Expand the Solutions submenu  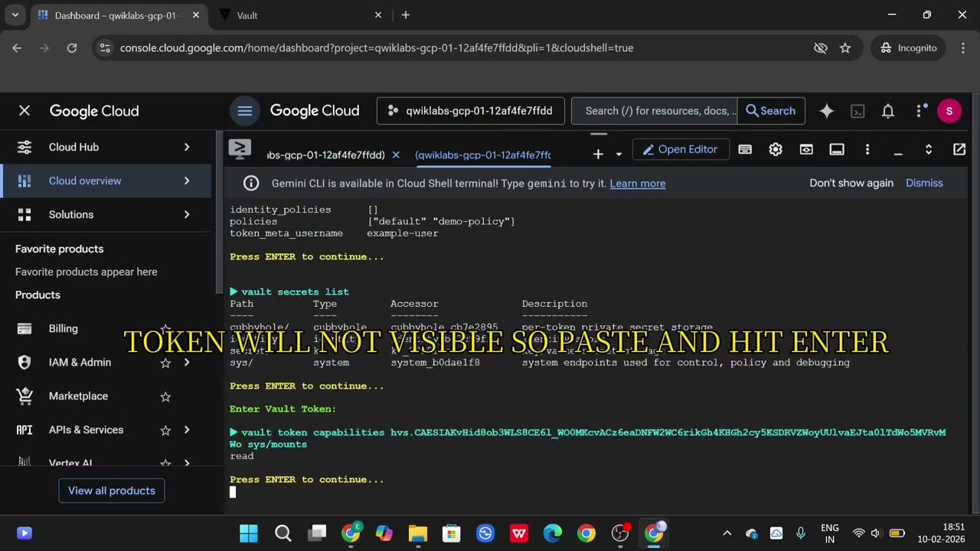(187, 214)
